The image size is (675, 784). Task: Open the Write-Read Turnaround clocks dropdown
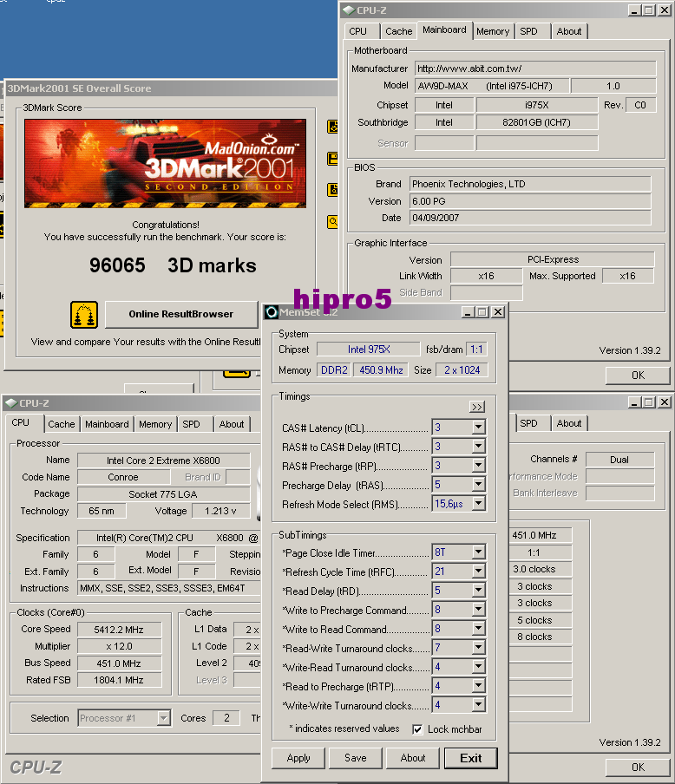(478, 667)
